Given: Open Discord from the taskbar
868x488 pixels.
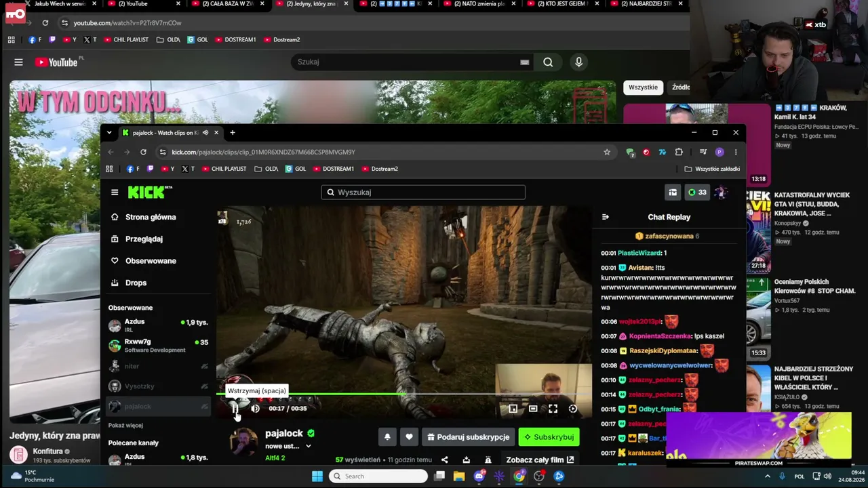Looking at the screenshot, I should coord(479,476).
